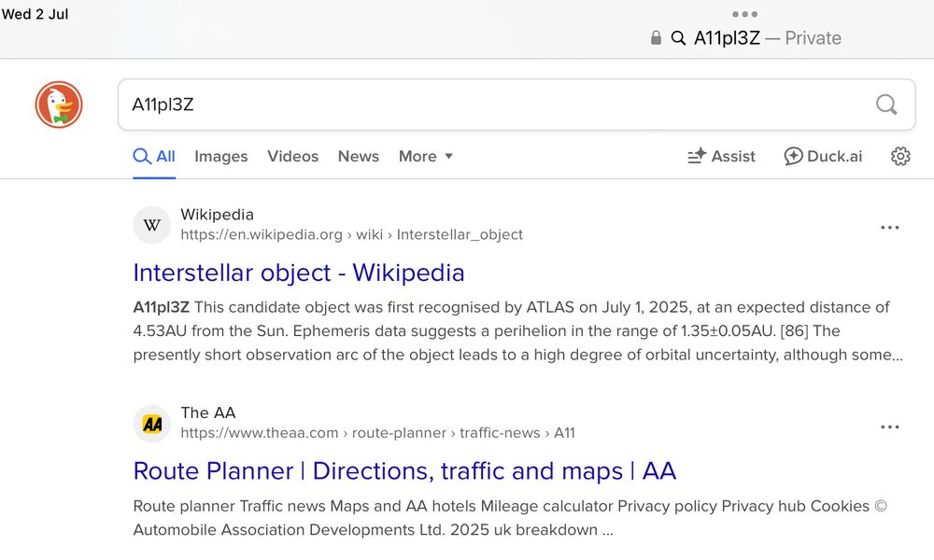Click the snippet text 'Route planner Traffic news'
This screenshot has height=560, width=934.
(x=510, y=518)
